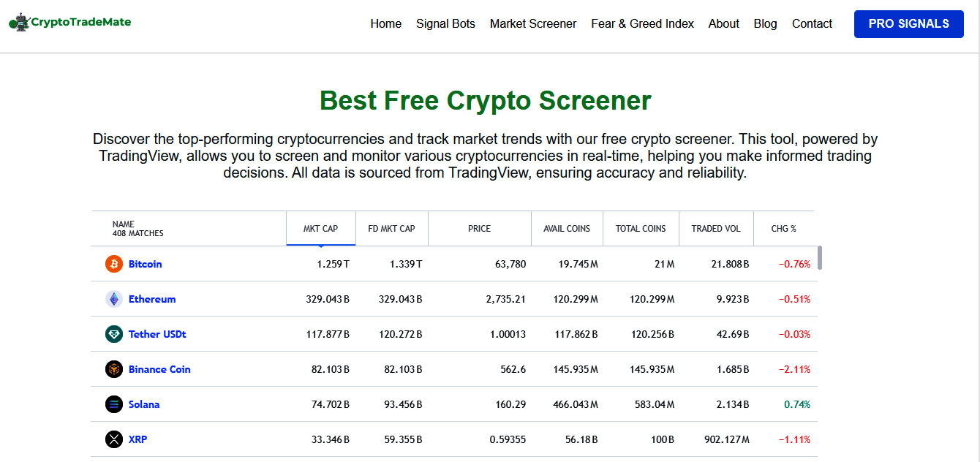This screenshot has width=980, height=462.
Task: Click the Binance Coin icon
Action: (x=113, y=369)
